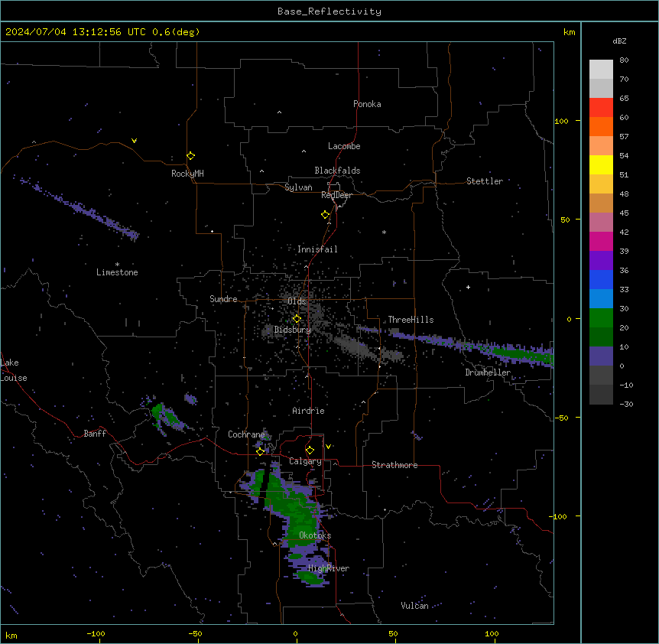
Task: Click the Cochrane label
Action: tap(246, 434)
